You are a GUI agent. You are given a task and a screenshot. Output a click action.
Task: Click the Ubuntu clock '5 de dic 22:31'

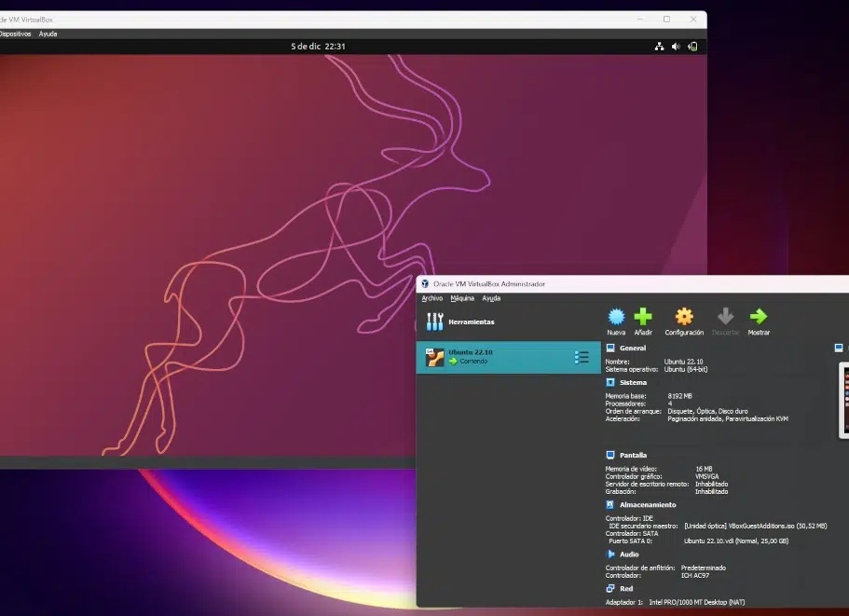[x=318, y=47]
